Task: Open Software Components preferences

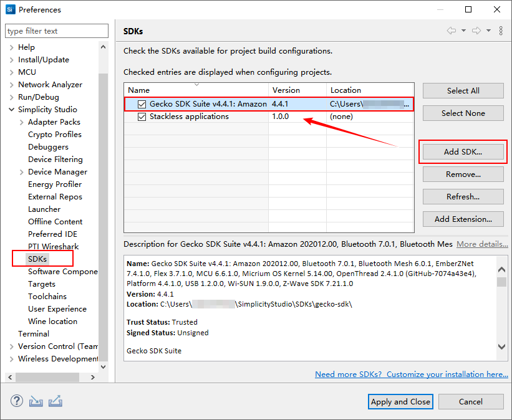Action: [63, 272]
